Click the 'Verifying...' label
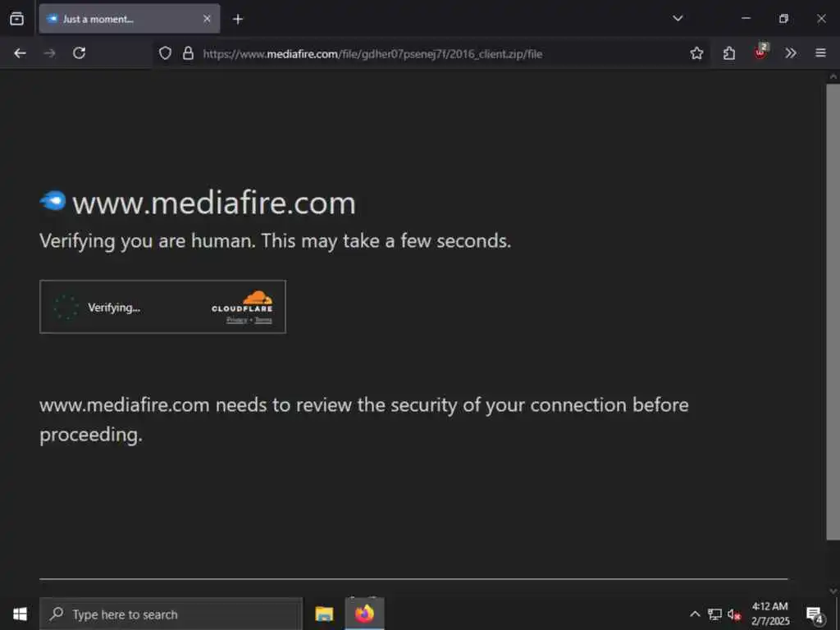The image size is (840, 630). (114, 308)
